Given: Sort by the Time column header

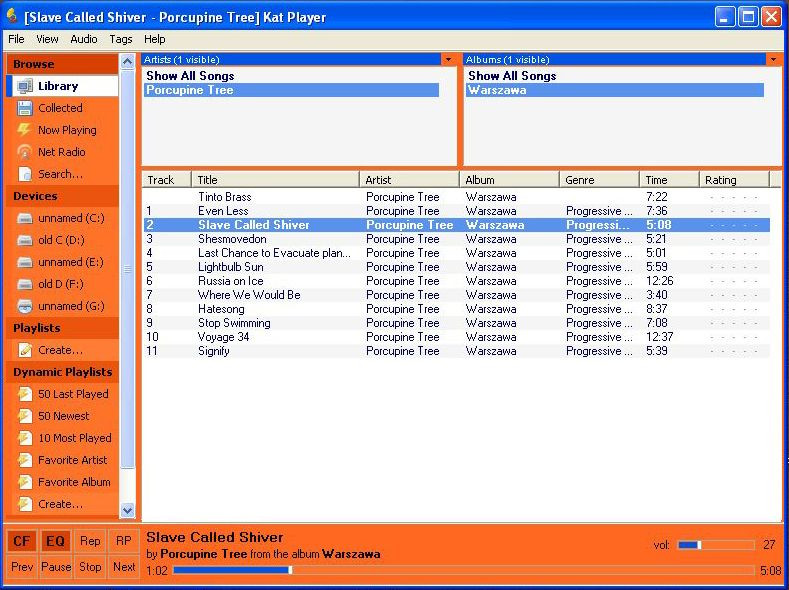Looking at the screenshot, I should (x=669, y=180).
